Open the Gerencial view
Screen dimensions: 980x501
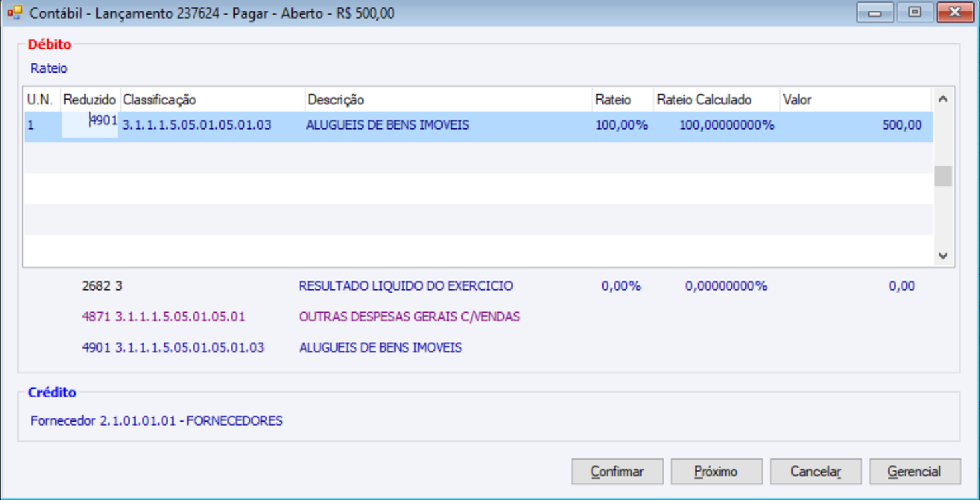915,472
